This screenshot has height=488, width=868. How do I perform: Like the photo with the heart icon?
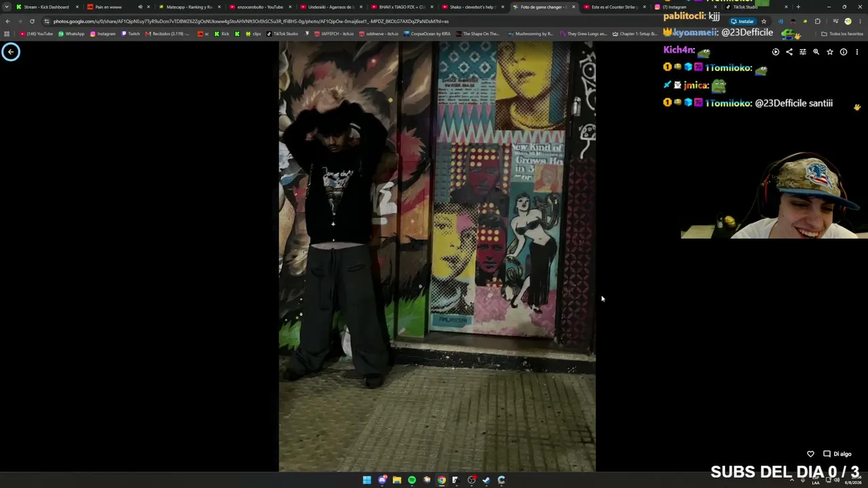pos(810,454)
